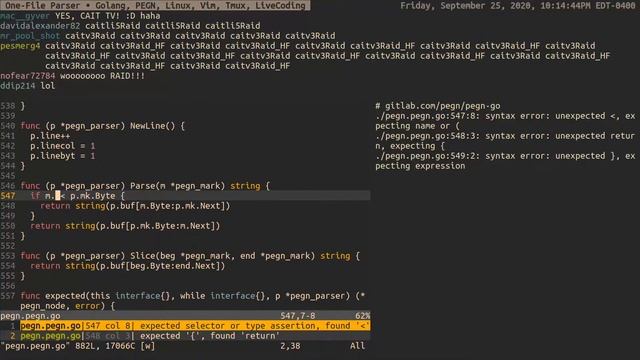Image resolution: width=640 pixels, height=360 pixels.
Task: Click the 'expected' function name on line 557
Action: click(x=65, y=296)
